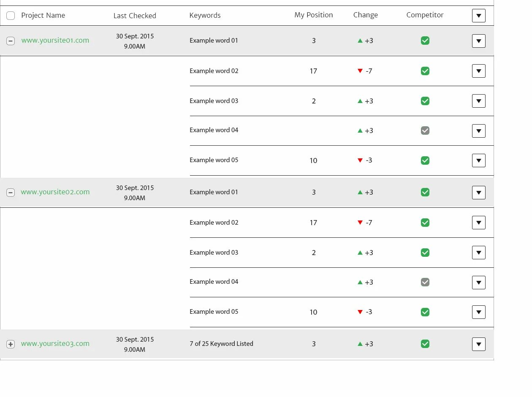Click green up arrow in the yoursite02.com row
The height and width of the screenshot is (397, 532).
pyautogui.click(x=360, y=192)
